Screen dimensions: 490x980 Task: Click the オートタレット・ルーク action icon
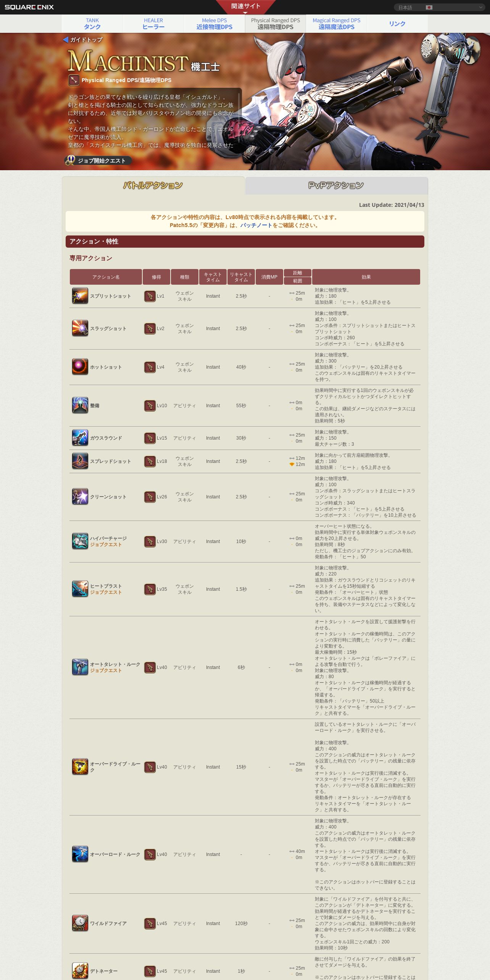point(80,667)
